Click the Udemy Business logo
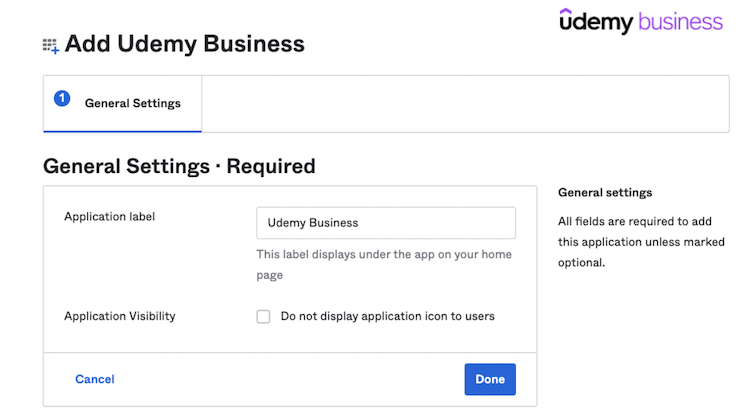 640,21
